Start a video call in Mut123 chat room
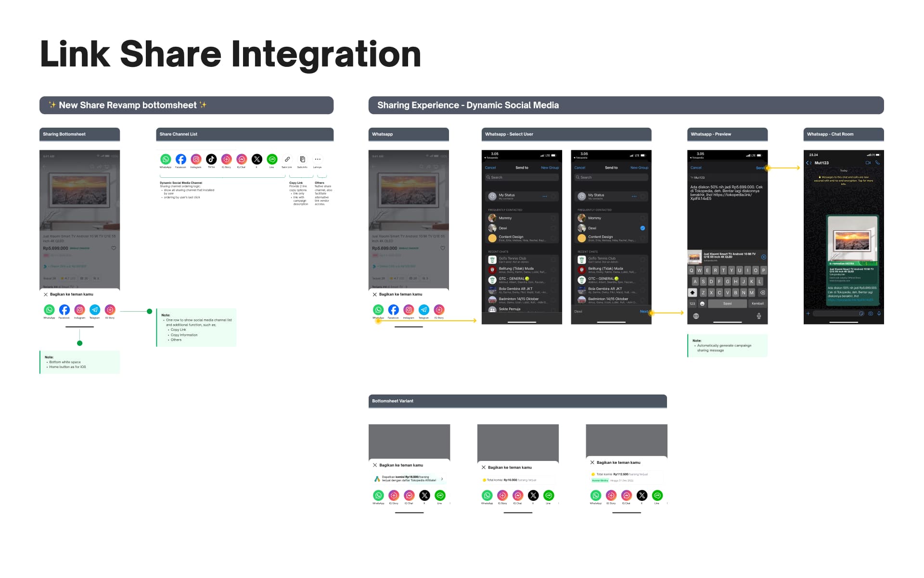This screenshot has width=924, height=578. click(868, 163)
